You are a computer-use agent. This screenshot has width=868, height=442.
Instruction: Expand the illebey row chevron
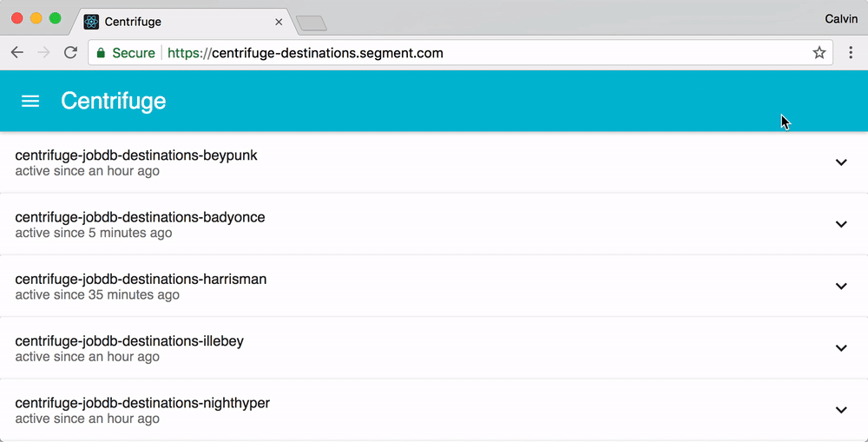point(840,348)
